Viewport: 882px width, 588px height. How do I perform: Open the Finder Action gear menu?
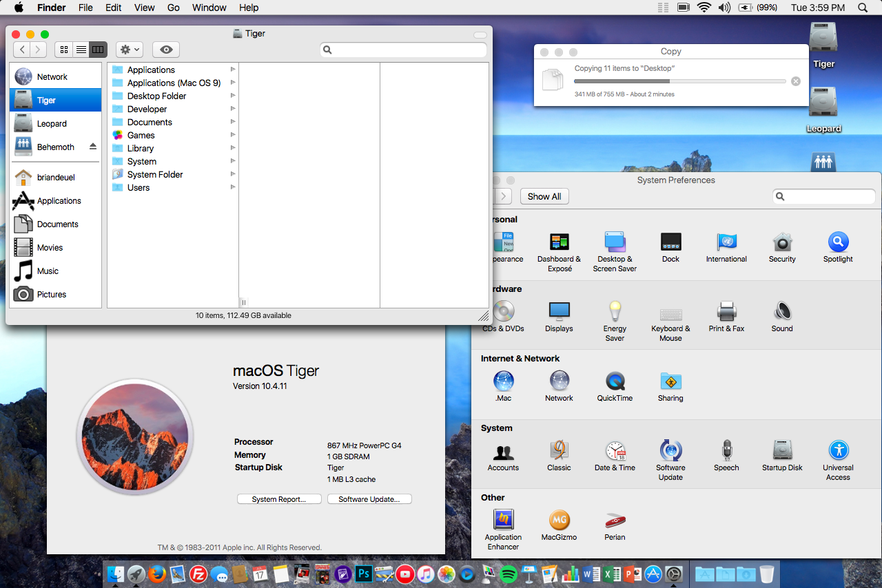tap(129, 50)
